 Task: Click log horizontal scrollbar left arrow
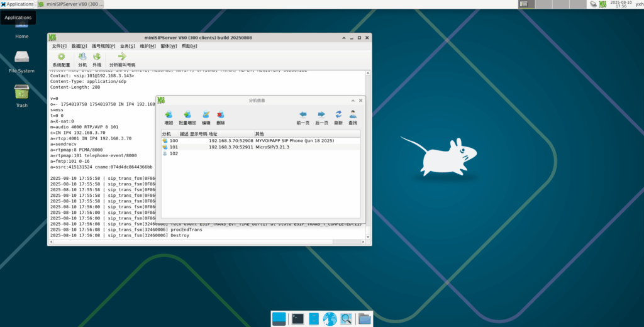[51, 242]
